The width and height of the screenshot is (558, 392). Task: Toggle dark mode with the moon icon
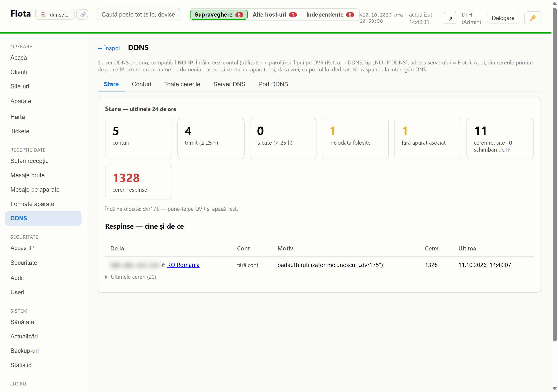(450, 18)
